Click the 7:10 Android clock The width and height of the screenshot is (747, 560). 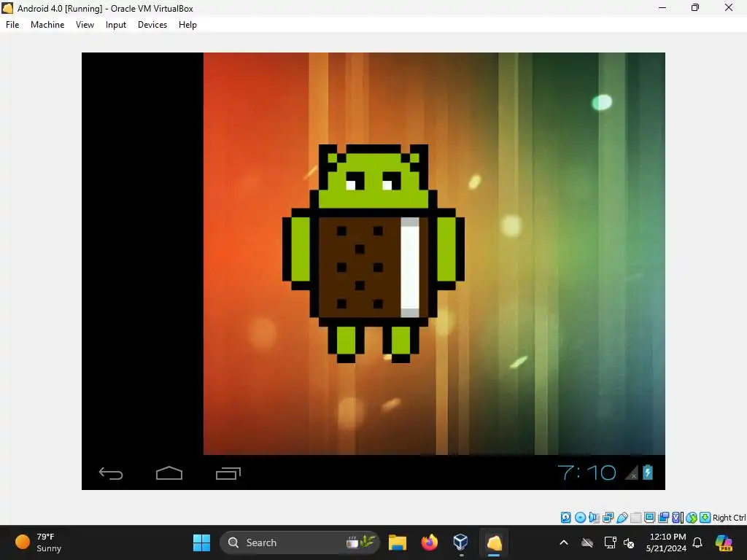coord(587,472)
